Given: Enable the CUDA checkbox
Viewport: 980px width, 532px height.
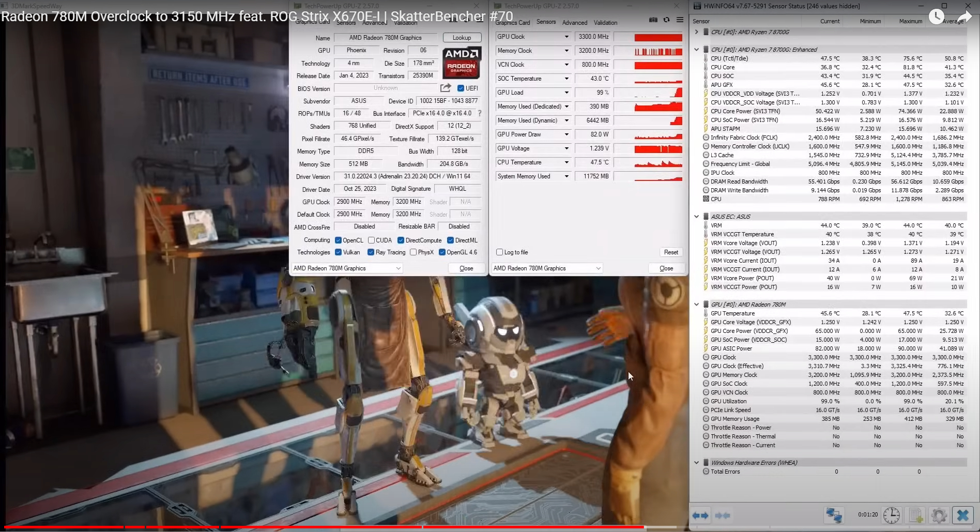Looking at the screenshot, I should [371, 240].
